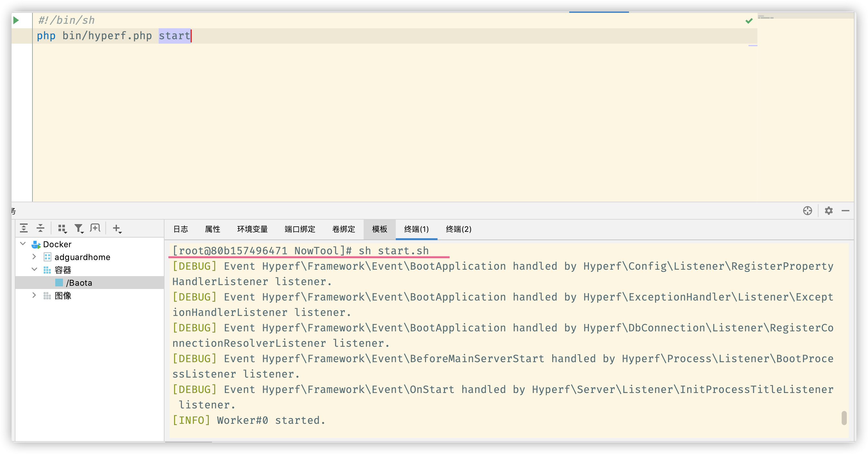The width and height of the screenshot is (868, 454).
Task: Expand the 图像 images node
Action: 34,295
